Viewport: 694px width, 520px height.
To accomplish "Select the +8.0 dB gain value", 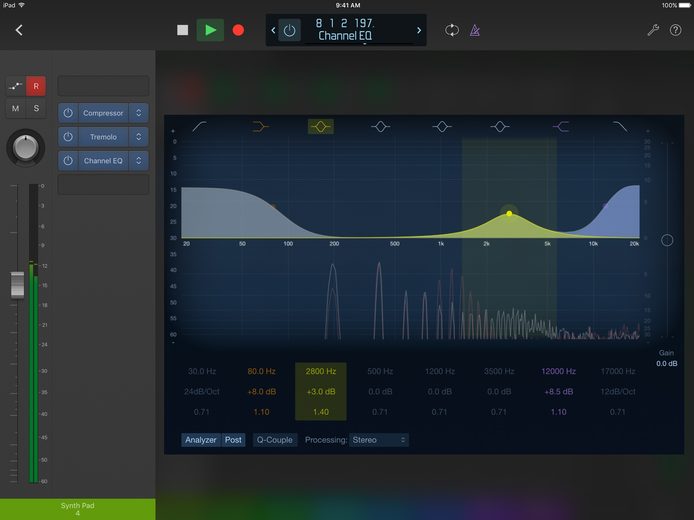I will pyautogui.click(x=262, y=392).
